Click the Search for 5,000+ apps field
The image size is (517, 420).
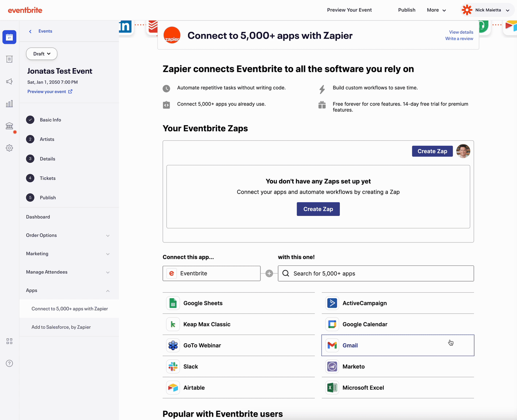[x=376, y=273]
